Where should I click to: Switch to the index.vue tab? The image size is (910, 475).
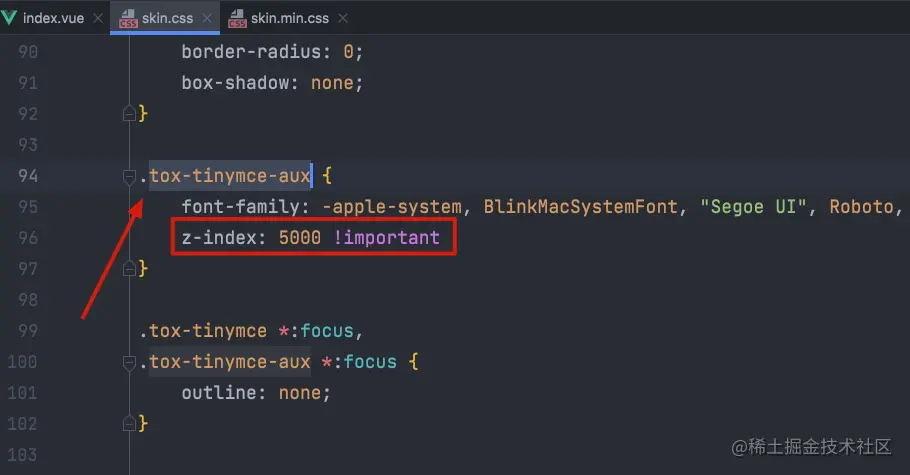pos(53,18)
